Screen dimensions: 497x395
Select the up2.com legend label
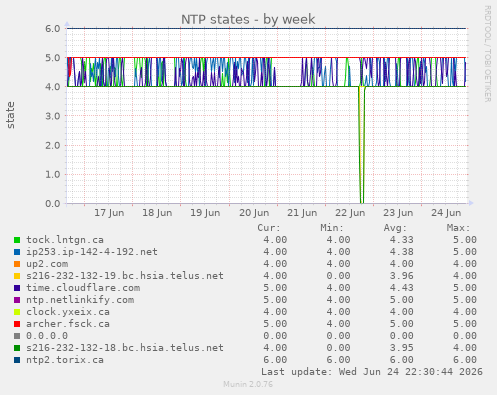[x=47, y=264]
